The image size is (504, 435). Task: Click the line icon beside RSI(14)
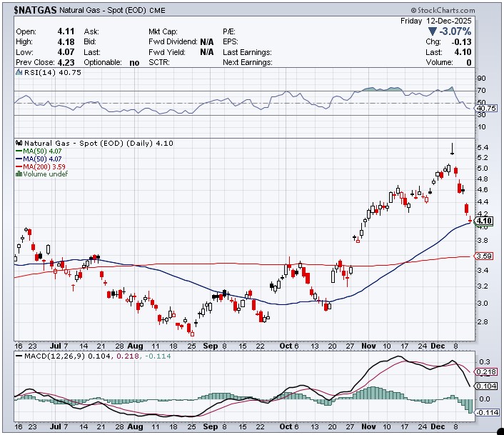18,72
